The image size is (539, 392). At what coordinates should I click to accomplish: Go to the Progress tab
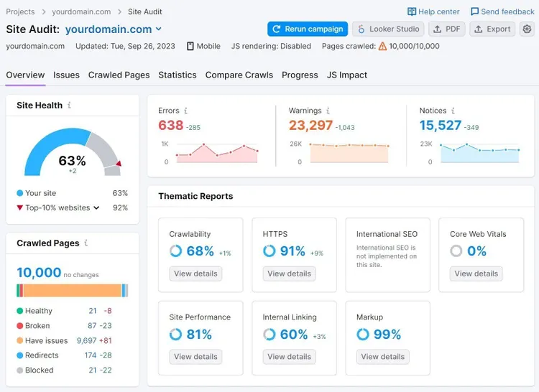pyautogui.click(x=300, y=75)
